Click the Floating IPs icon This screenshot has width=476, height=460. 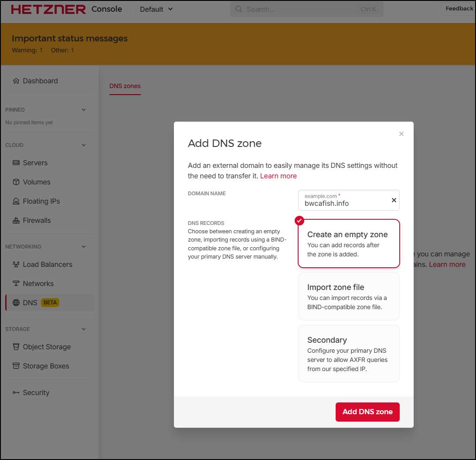tap(16, 201)
